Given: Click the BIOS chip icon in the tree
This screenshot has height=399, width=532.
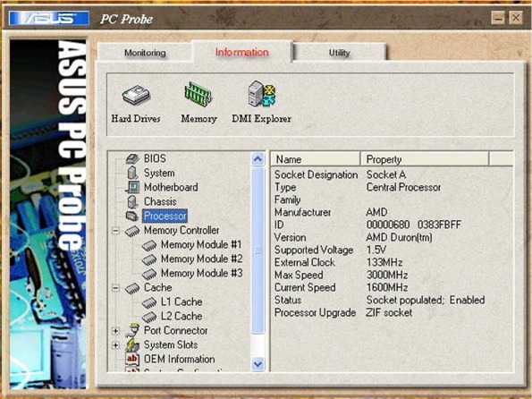Looking at the screenshot, I should pyautogui.click(x=132, y=158).
